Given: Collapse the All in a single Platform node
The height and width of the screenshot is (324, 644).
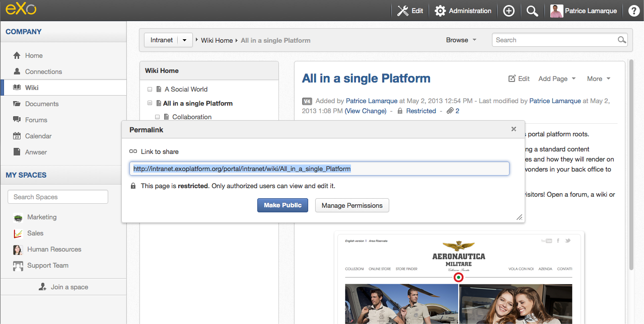Looking at the screenshot, I should 150,103.
